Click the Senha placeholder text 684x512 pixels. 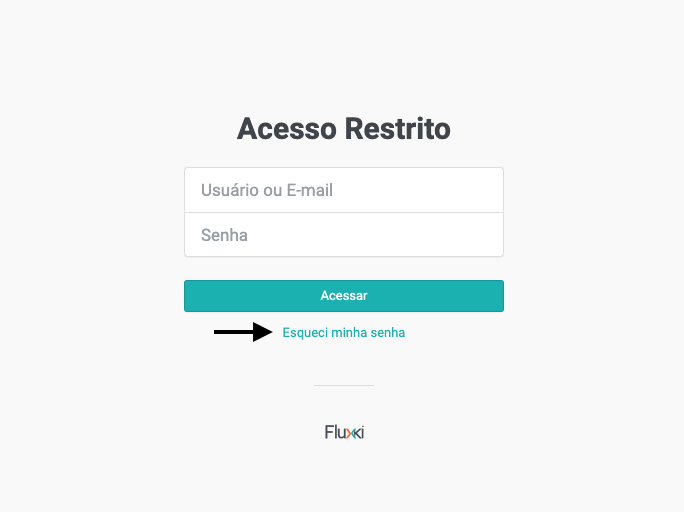point(224,235)
